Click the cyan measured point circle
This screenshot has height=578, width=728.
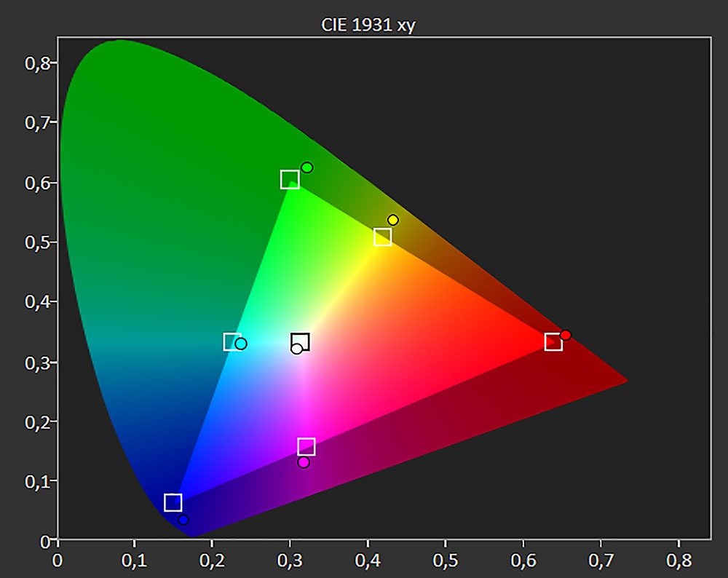pos(241,344)
